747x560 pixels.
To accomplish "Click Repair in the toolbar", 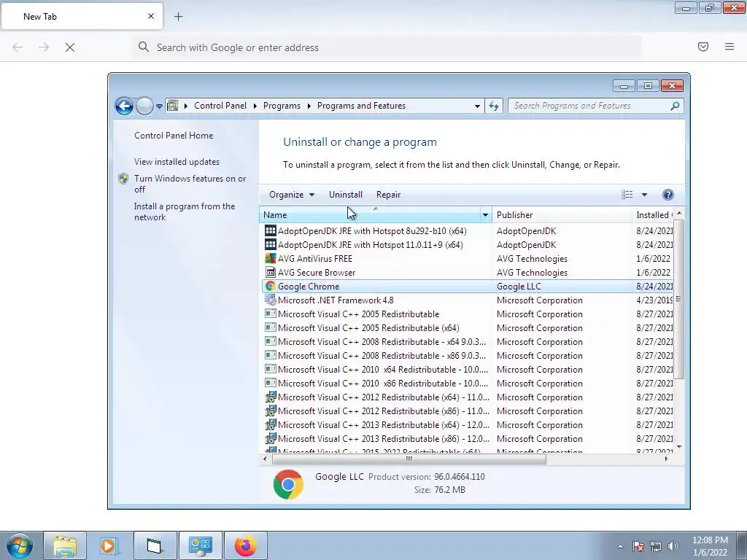I will click(388, 195).
